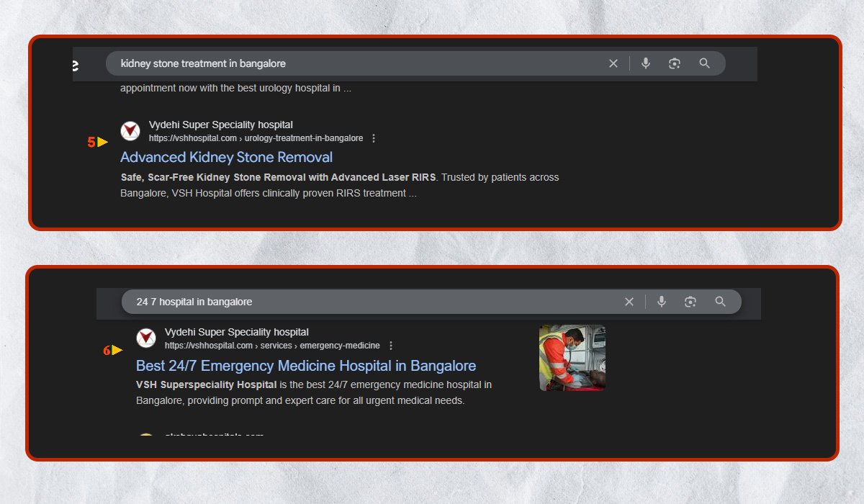The image size is (864, 504).
Task: Click the ambulance paramedic thumbnail image
Action: click(572, 358)
